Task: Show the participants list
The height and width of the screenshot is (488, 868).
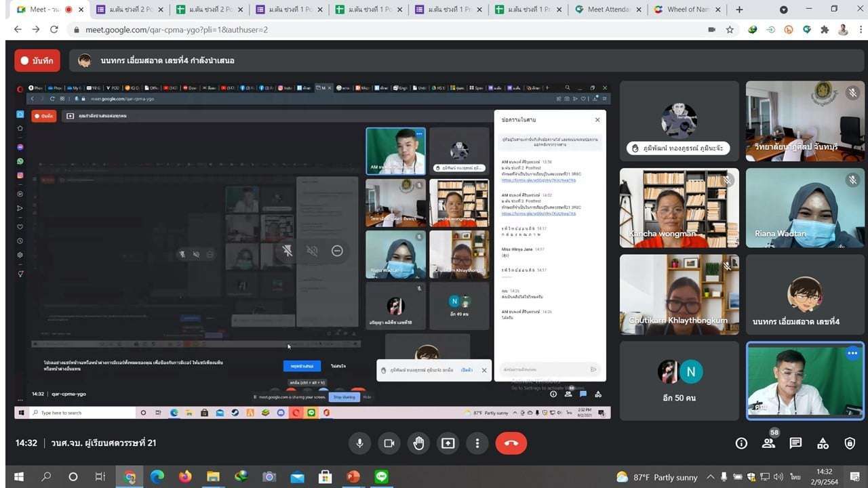Action: [x=768, y=443]
